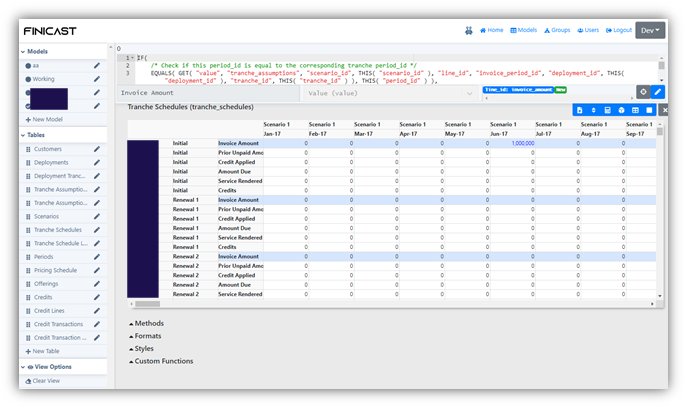This screenshot has width=688, height=409.
Task: Click the robot icon in the top bar
Action: pos(469,30)
